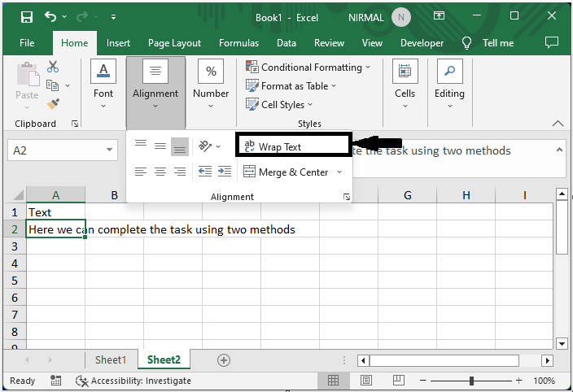Select cell A1 containing Text
The width and height of the screenshot is (573, 392).
click(x=55, y=212)
